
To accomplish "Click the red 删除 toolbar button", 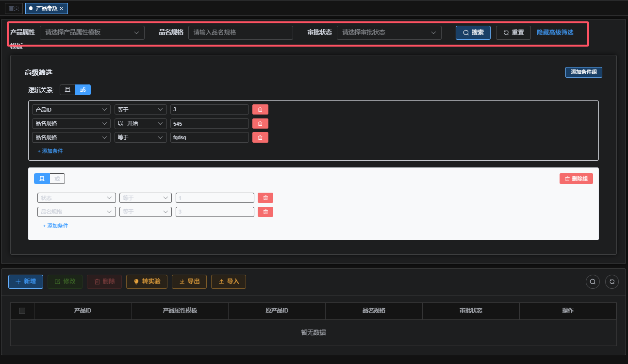I will (x=104, y=281).
